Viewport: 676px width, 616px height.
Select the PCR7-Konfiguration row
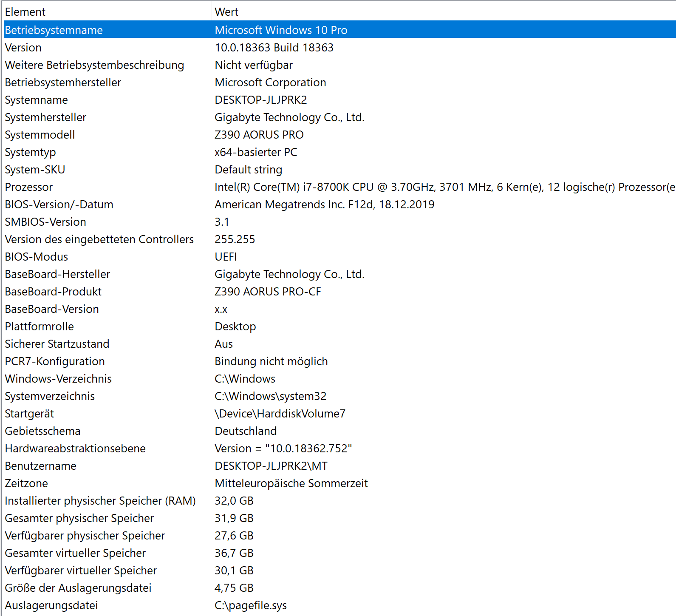pos(339,361)
